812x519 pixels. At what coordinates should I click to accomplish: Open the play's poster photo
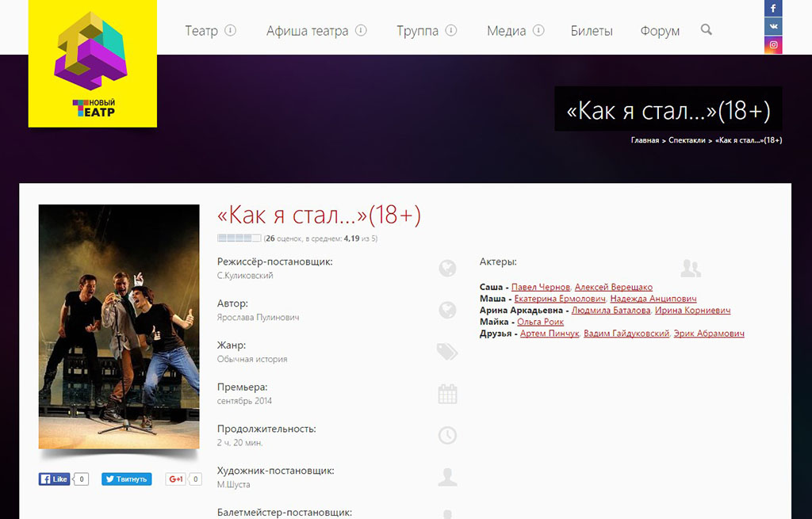click(x=119, y=326)
